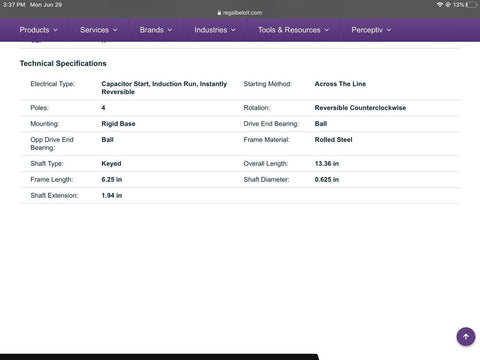
Task: Click the Across The Line starting method
Action: coord(340,84)
